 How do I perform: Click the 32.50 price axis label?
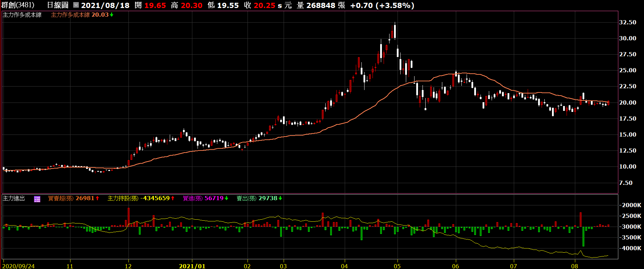(x=628, y=22)
